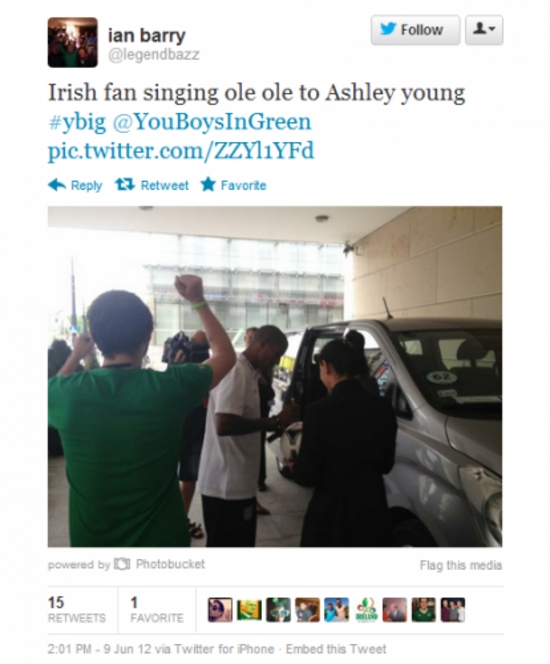Open ian barry's profile avatar

tap(72, 42)
